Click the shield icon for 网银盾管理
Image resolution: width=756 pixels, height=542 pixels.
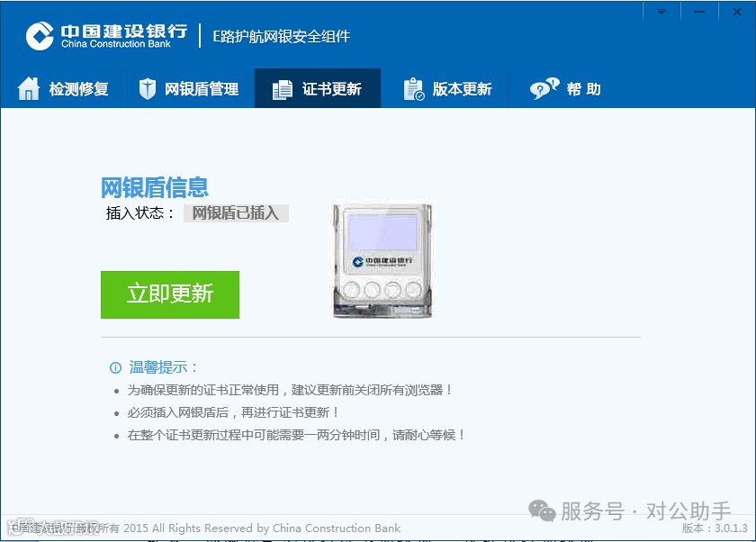coord(147,89)
